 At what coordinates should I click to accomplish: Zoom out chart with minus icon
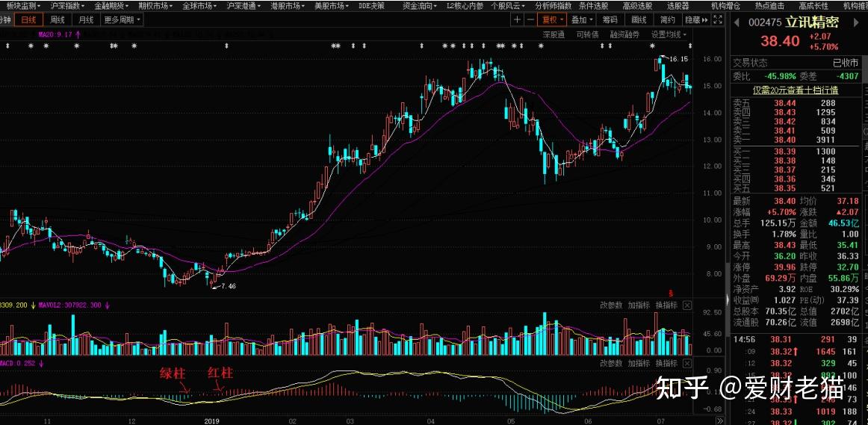(531, 20)
